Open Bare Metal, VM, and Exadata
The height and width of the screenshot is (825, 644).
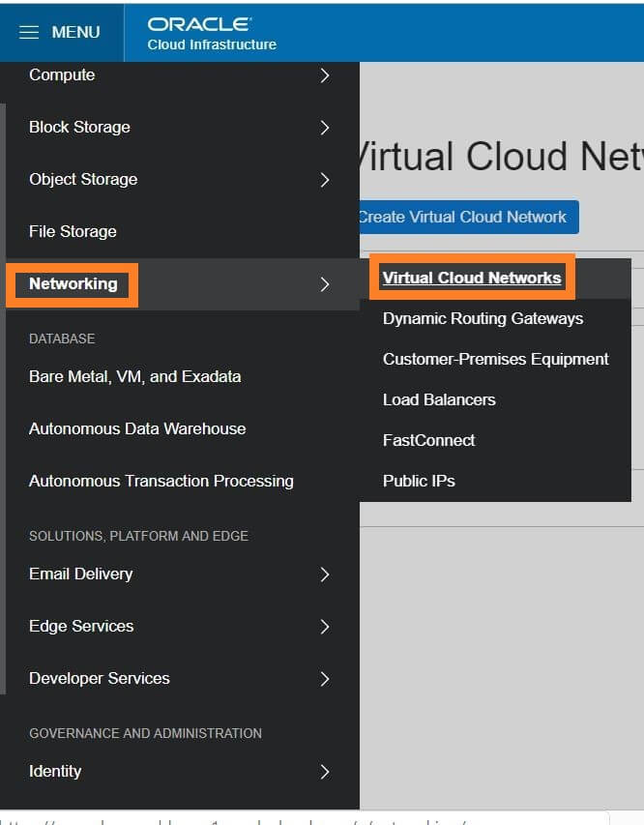click(135, 377)
